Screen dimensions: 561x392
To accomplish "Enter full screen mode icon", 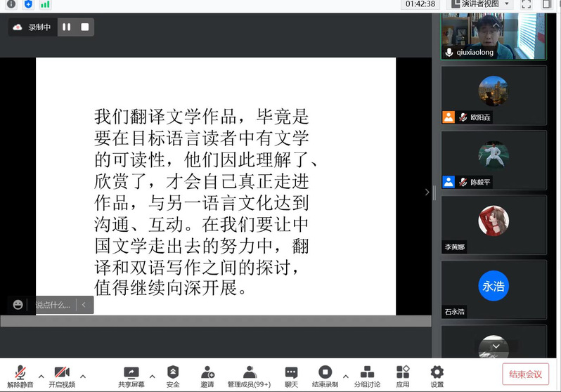I will (527, 4).
